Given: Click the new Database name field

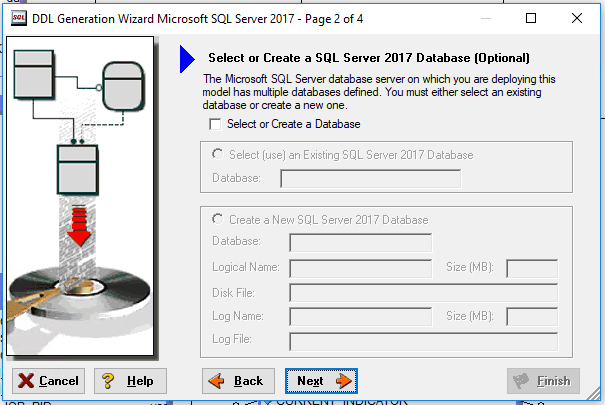Looking at the screenshot, I should click(x=360, y=243).
